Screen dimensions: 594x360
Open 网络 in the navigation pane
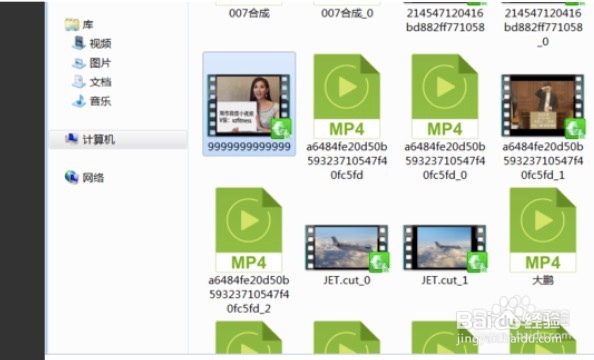tap(84, 177)
